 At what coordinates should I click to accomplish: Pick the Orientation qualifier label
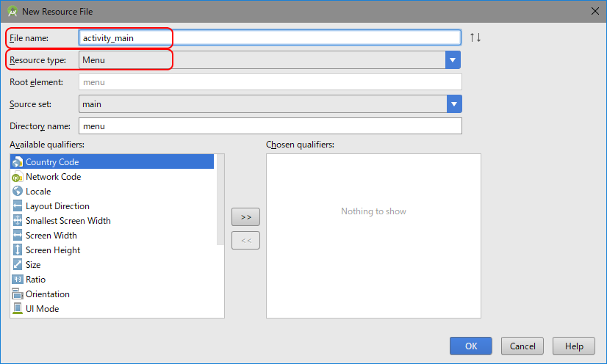(48, 294)
